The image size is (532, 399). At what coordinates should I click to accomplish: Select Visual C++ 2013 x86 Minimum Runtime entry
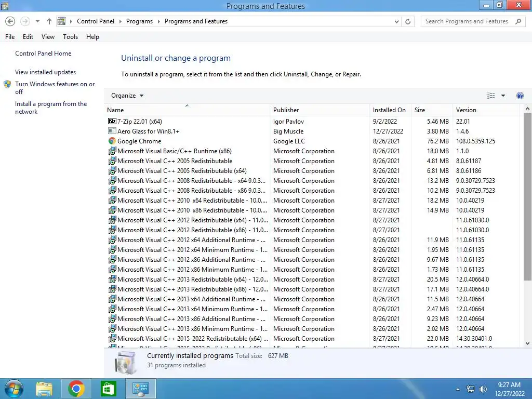(192, 328)
